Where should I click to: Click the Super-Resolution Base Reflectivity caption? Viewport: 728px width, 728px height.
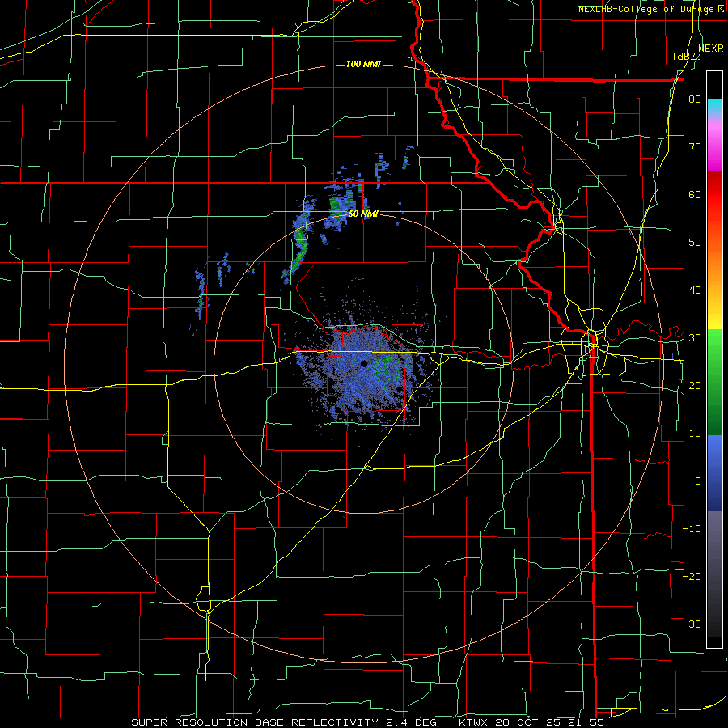click(368, 722)
